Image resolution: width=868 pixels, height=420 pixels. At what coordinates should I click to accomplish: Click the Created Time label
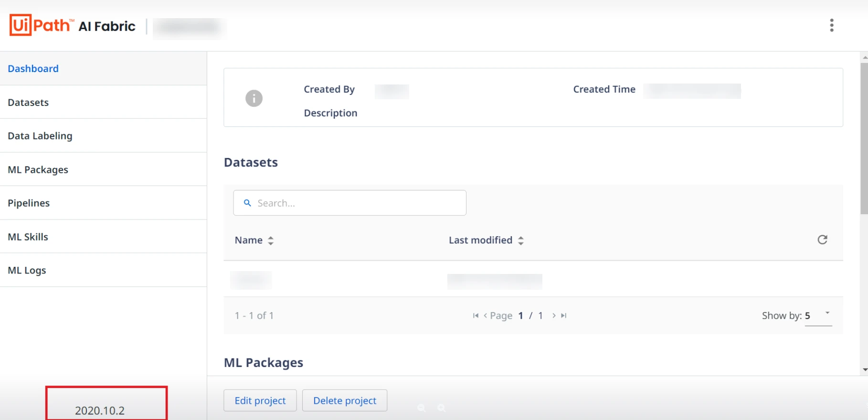(x=604, y=89)
